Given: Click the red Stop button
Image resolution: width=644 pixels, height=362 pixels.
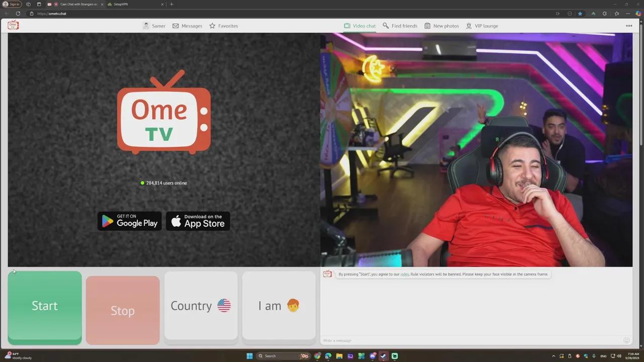Looking at the screenshot, I should coord(123,310).
